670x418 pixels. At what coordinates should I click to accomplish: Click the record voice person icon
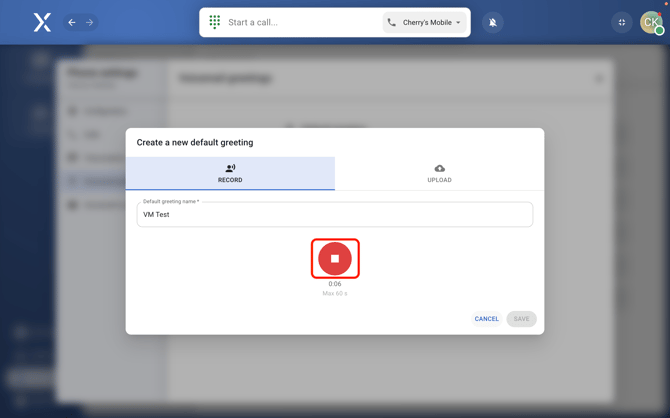(x=230, y=168)
